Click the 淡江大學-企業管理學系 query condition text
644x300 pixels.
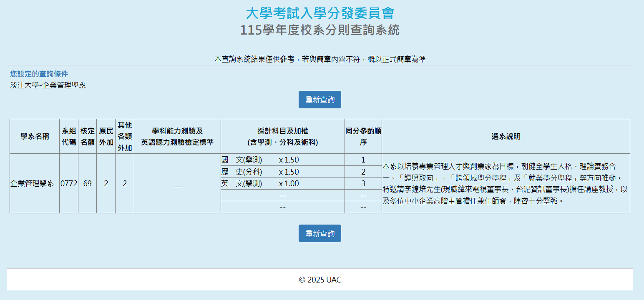click(x=48, y=85)
